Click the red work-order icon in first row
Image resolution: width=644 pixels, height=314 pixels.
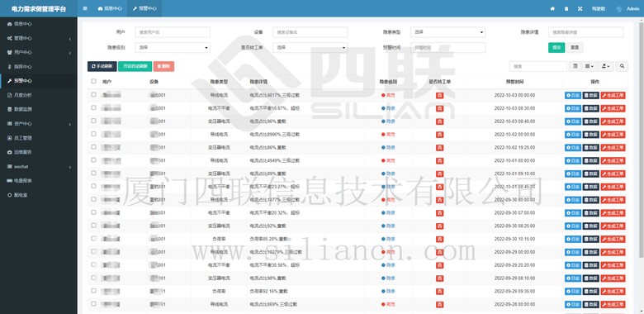[x=439, y=95]
